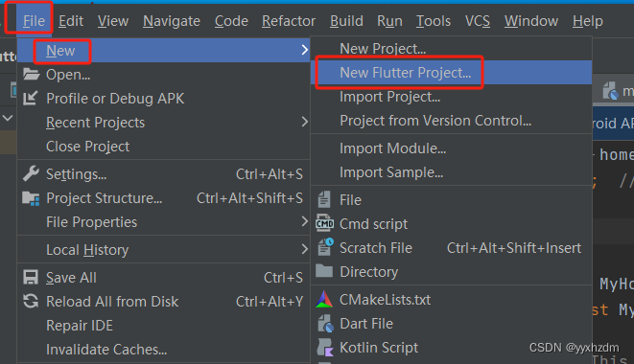The height and width of the screenshot is (364, 634).
Task: Click the Cmd script icon
Action: click(x=325, y=223)
